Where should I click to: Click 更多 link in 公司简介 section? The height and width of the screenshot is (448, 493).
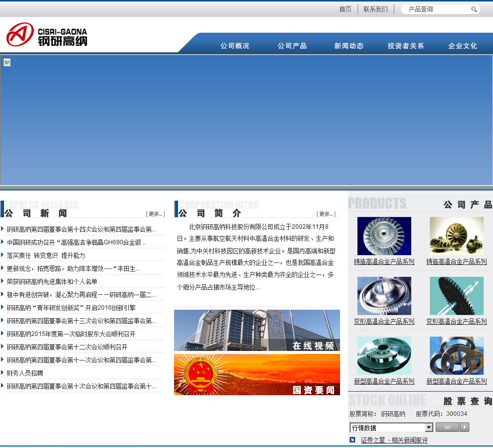point(326,214)
